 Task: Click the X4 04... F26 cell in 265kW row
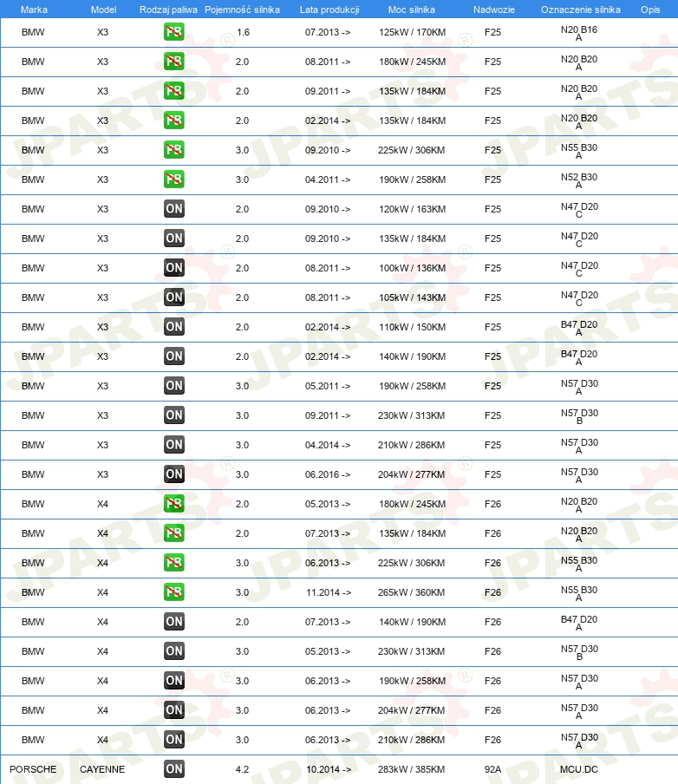coord(493,592)
